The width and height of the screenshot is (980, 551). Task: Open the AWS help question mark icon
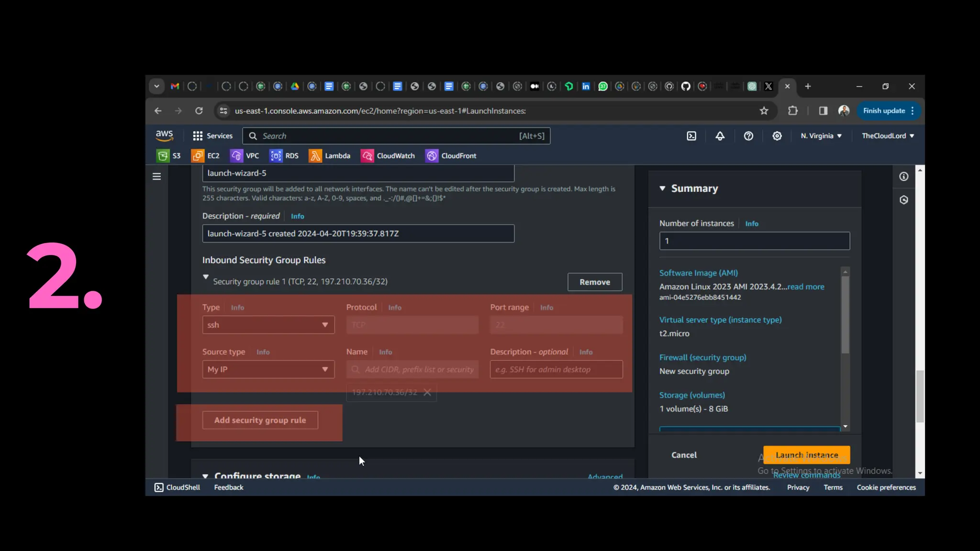748,136
